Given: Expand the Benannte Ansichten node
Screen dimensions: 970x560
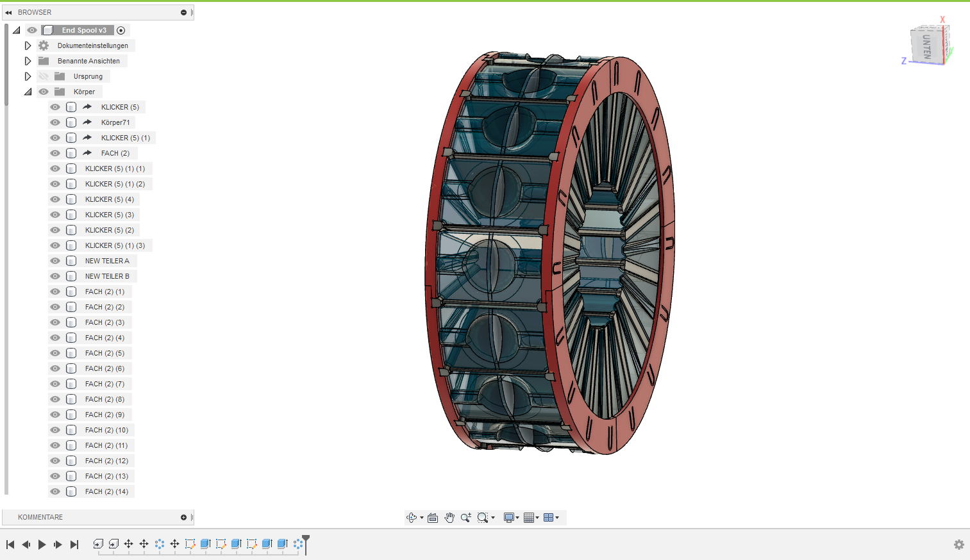Looking at the screenshot, I should point(28,61).
